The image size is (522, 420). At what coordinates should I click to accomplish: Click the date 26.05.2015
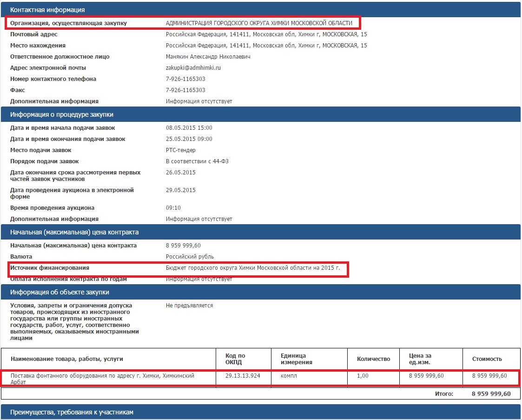coord(180,173)
